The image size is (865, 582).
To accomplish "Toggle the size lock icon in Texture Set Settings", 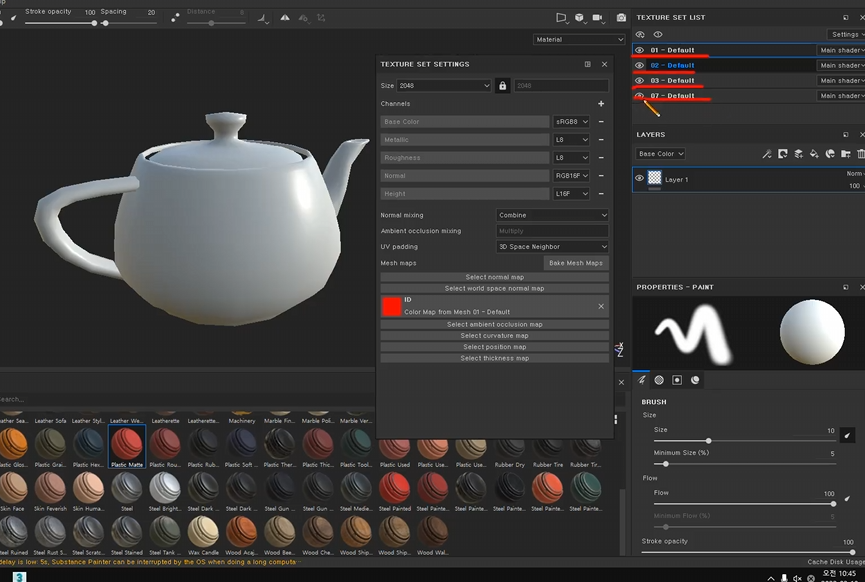I will (x=502, y=86).
